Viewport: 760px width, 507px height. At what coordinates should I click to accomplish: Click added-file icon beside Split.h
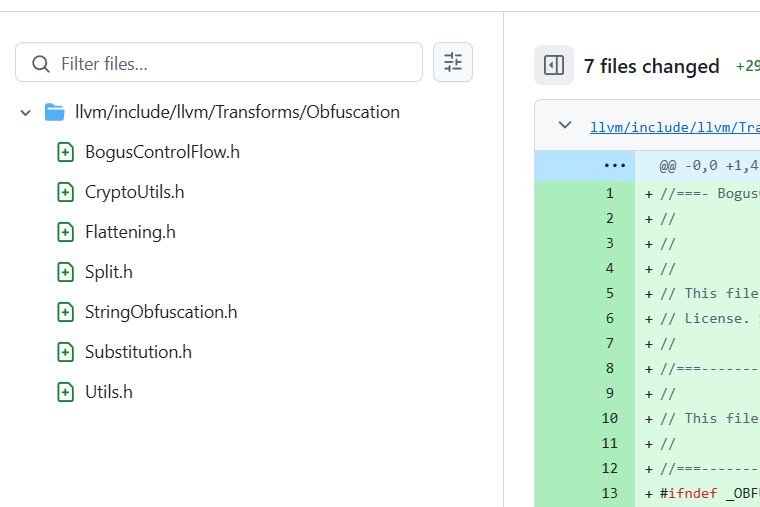coord(65,272)
